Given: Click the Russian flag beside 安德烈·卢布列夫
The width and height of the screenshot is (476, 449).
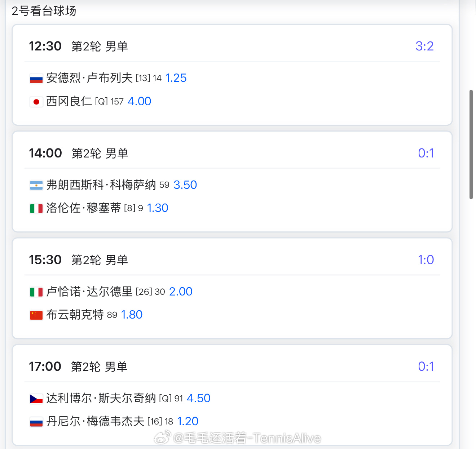Looking at the screenshot, I should [x=36, y=79].
